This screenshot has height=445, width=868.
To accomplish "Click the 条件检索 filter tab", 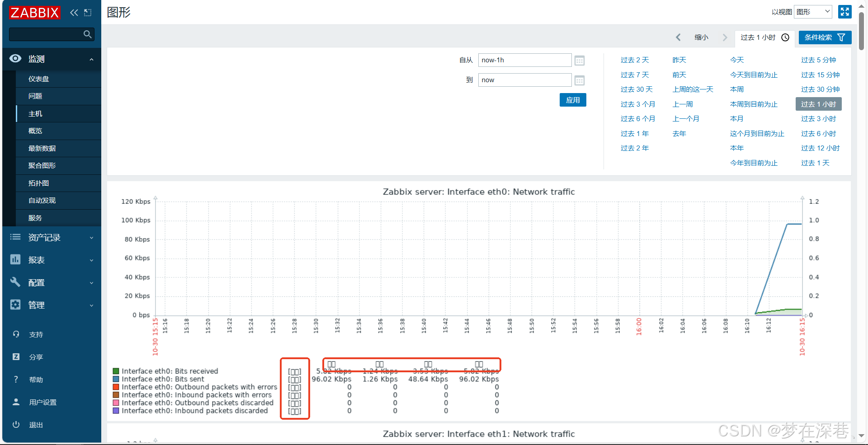I will point(825,37).
